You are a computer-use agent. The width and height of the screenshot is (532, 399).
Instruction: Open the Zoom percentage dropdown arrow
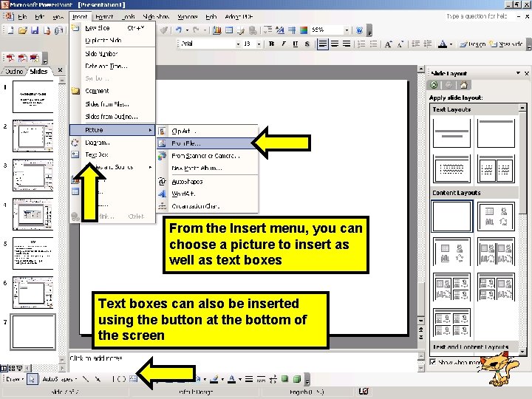(x=347, y=30)
